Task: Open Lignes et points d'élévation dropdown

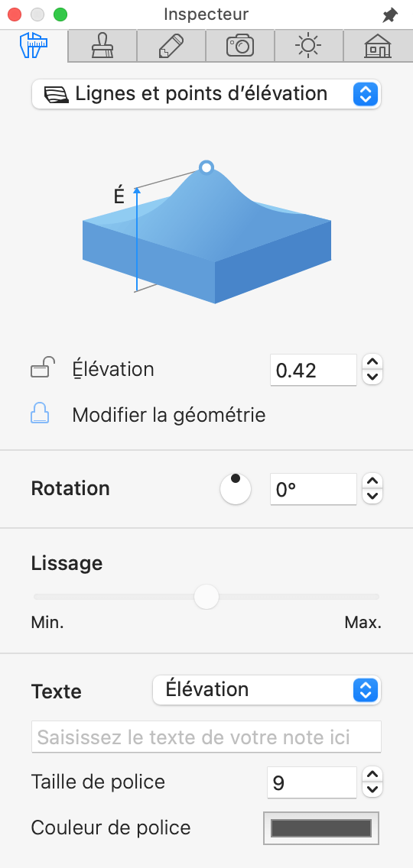Action: (x=206, y=94)
